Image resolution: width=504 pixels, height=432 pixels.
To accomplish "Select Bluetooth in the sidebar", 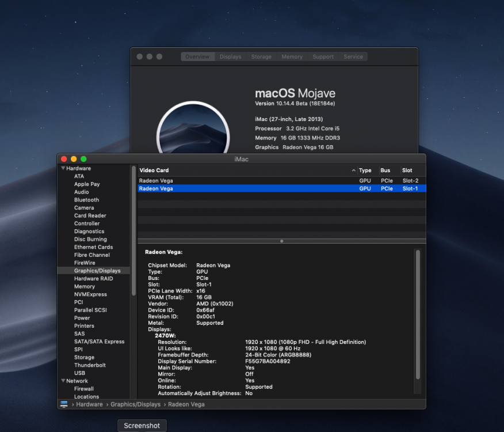I will click(x=86, y=200).
